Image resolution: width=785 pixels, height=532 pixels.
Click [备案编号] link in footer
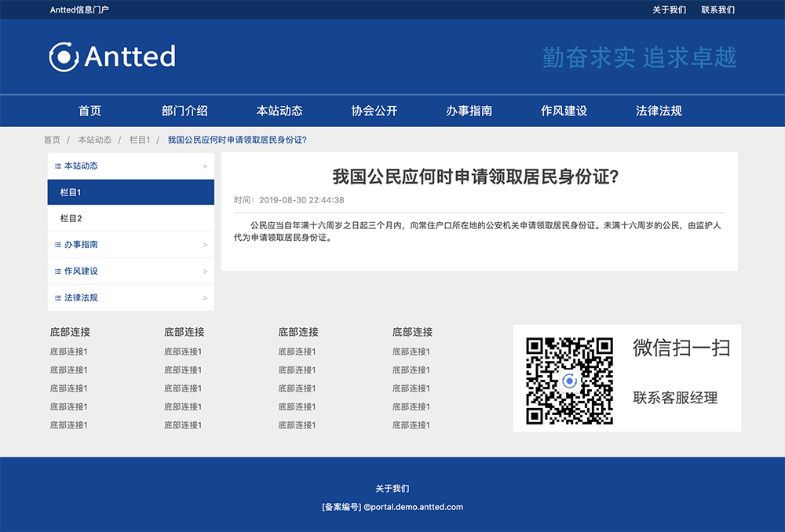click(x=341, y=507)
